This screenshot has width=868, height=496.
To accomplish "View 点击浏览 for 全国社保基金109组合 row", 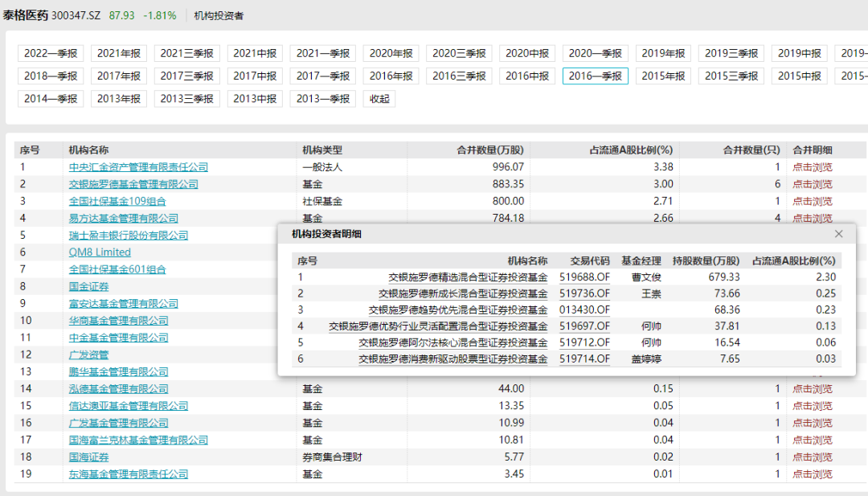I will [812, 201].
